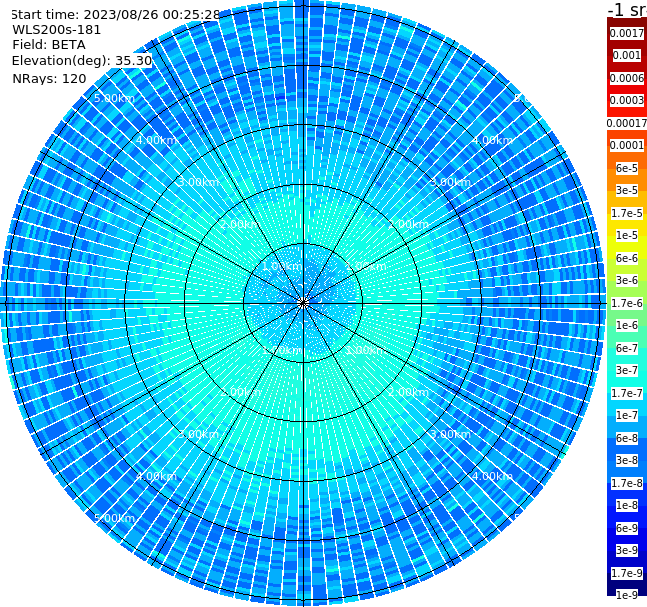Image resolution: width=647 pixels, height=607 pixels.
Task: Select the 3e-8 colorbar tick label
Action: coord(627,460)
